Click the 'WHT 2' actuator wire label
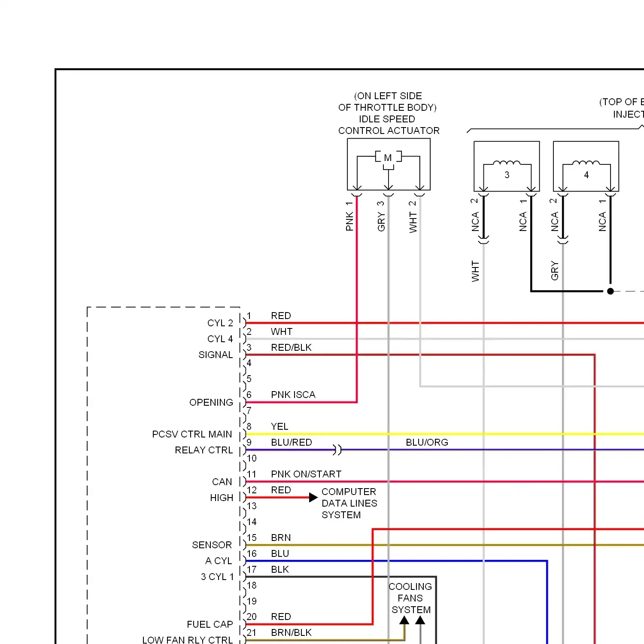The height and width of the screenshot is (644, 644). click(413, 217)
